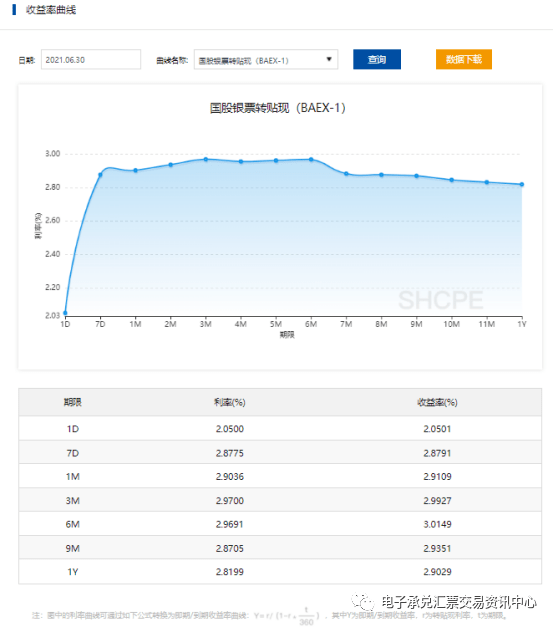Click the 收益率(%) column header

tap(438, 402)
